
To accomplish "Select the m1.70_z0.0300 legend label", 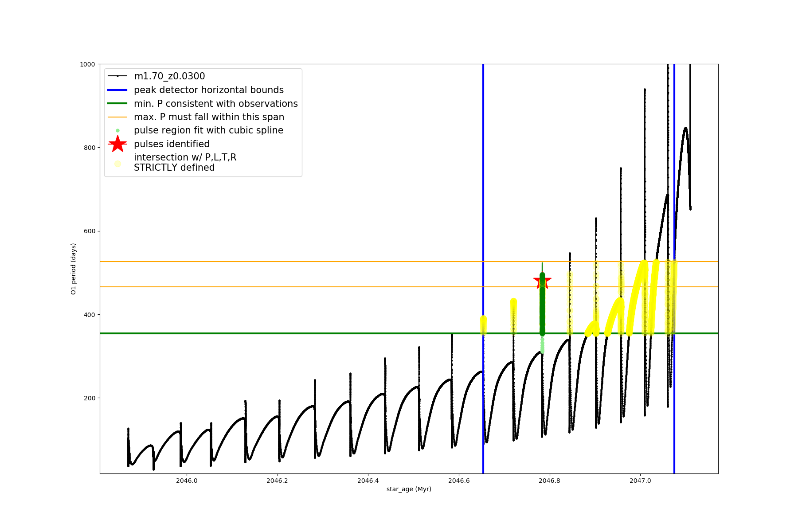I will point(169,76).
